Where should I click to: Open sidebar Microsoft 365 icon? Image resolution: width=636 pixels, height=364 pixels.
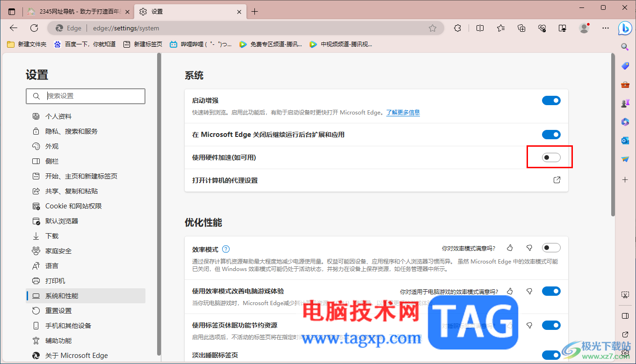click(625, 122)
